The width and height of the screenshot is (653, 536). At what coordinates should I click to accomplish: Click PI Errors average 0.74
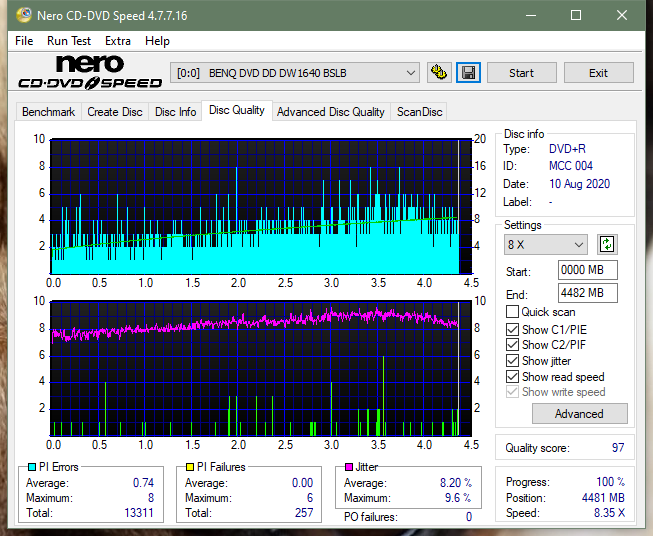click(143, 483)
